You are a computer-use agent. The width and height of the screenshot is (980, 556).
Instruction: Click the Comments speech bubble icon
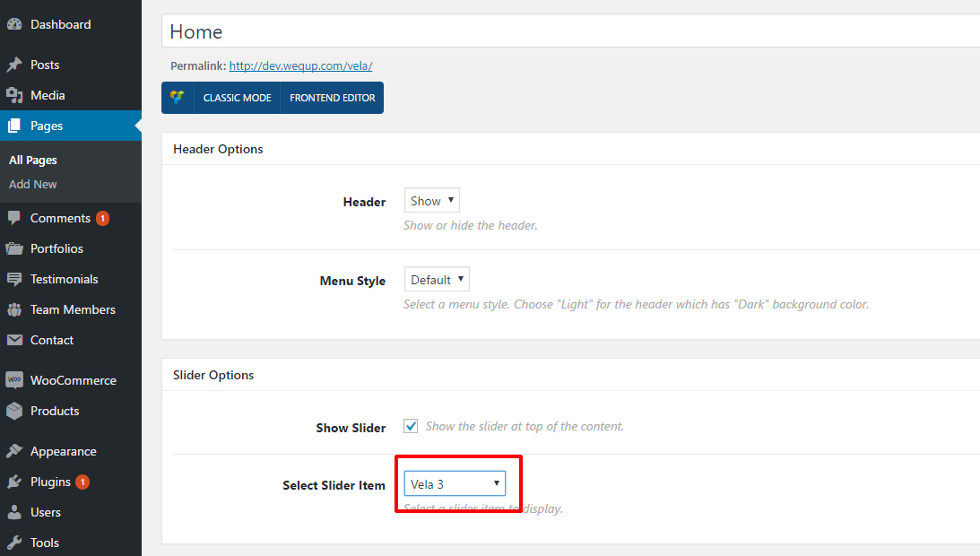pos(14,218)
